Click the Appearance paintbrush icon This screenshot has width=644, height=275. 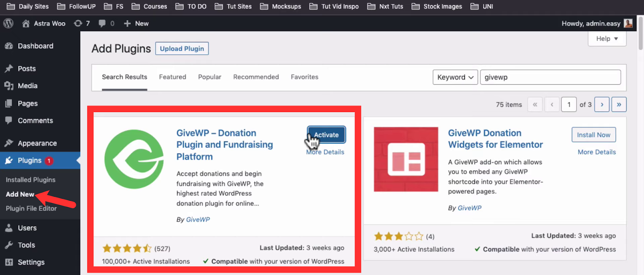coord(9,143)
